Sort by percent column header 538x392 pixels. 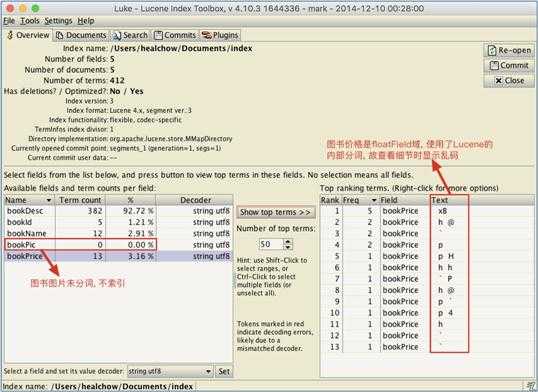pyautogui.click(x=130, y=200)
